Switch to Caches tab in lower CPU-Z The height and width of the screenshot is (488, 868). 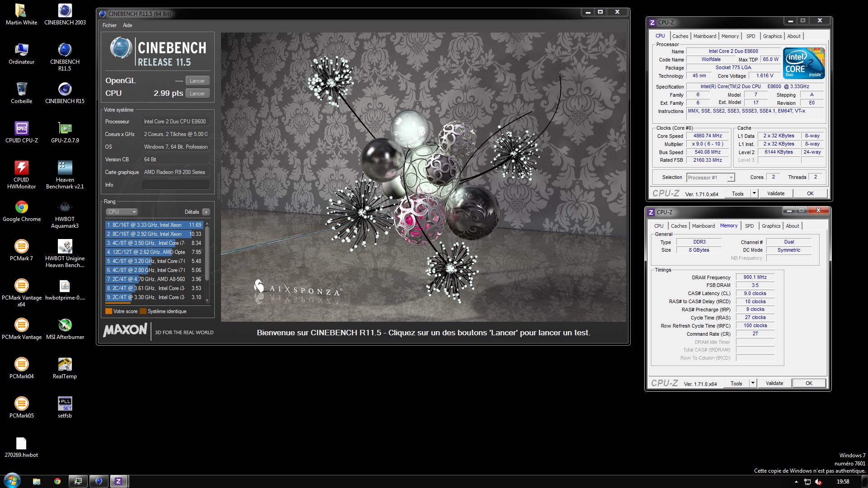pos(679,226)
